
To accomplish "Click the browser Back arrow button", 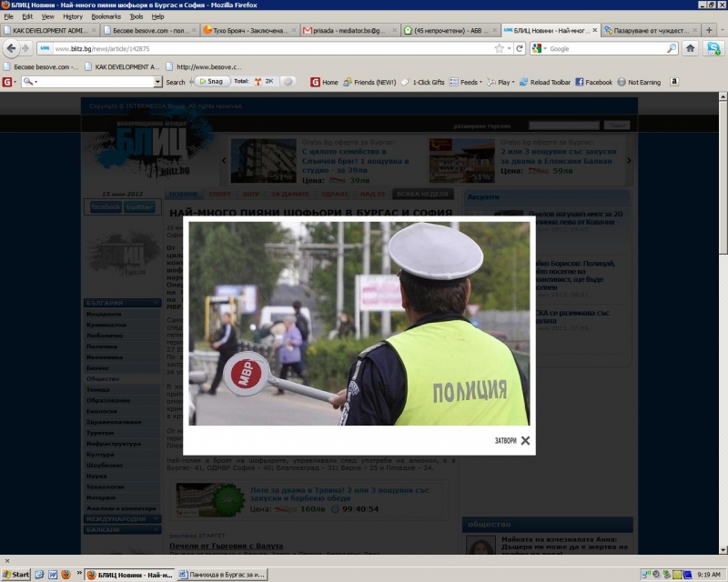I will [x=11, y=48].
